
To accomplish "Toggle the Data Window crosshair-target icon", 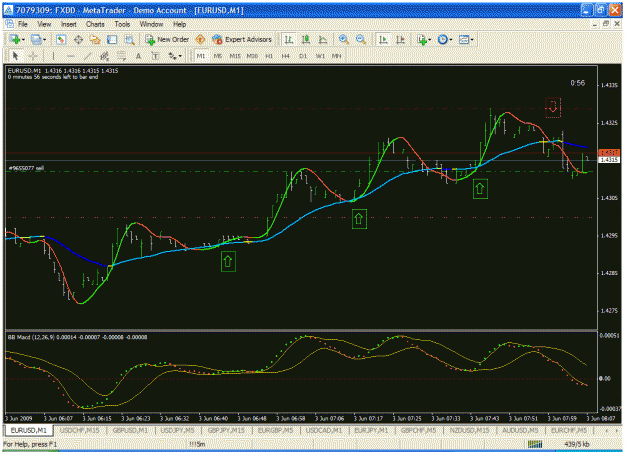I will point(78,39).
